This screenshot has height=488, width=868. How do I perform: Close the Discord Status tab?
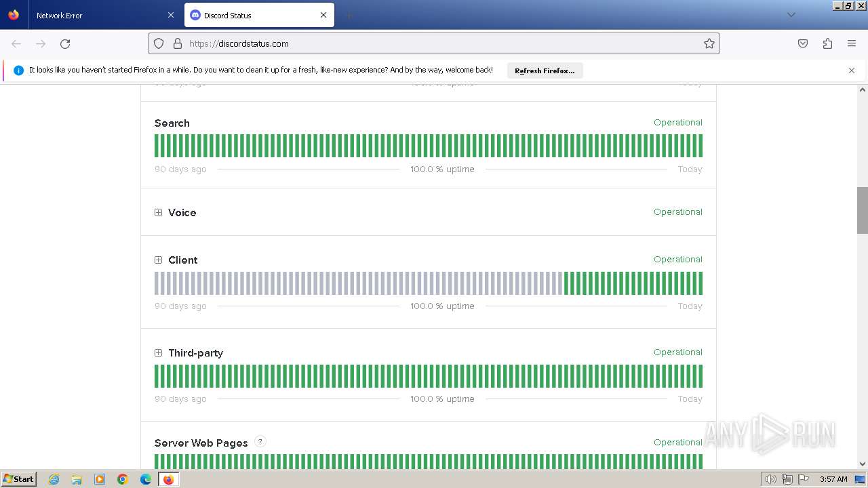coord(323,15)
